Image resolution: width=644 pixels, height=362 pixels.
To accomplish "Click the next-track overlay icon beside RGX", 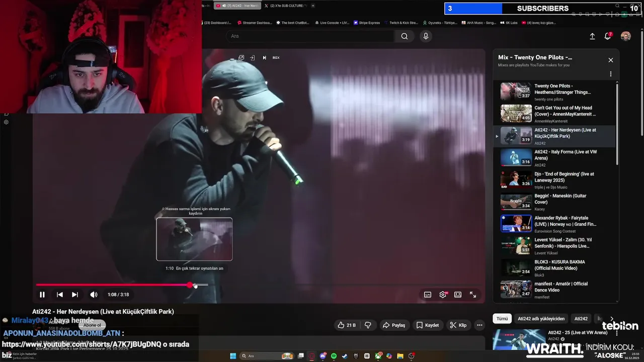I will [x=264, y=58].
